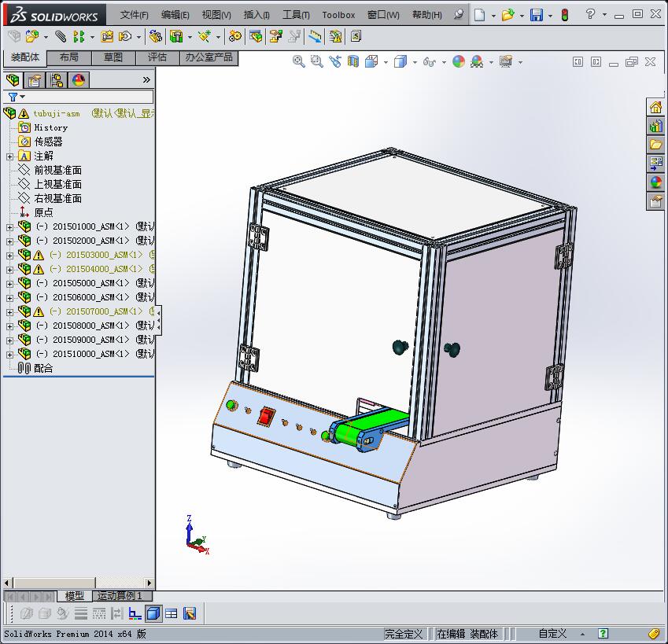Click the Save floppy disk icon

pos(537,15)
